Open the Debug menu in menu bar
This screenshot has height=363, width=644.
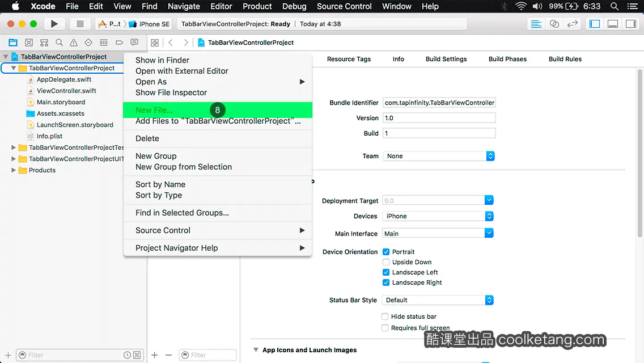294,6
